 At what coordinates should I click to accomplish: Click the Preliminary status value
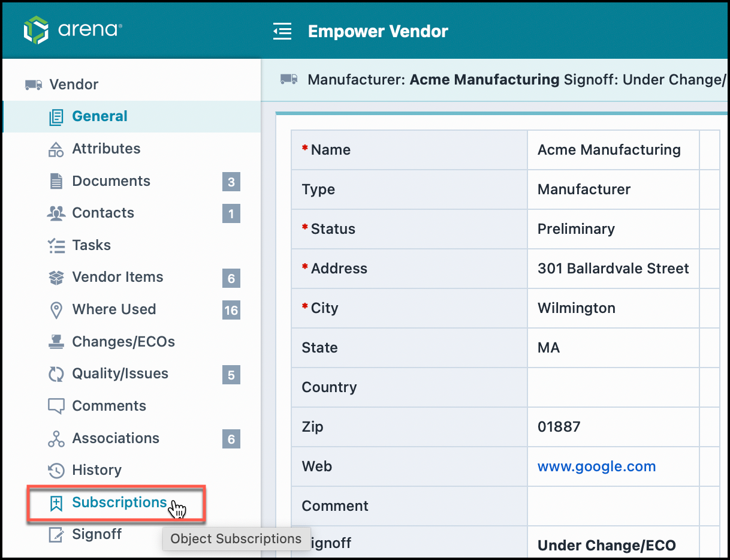pos(576,229)
